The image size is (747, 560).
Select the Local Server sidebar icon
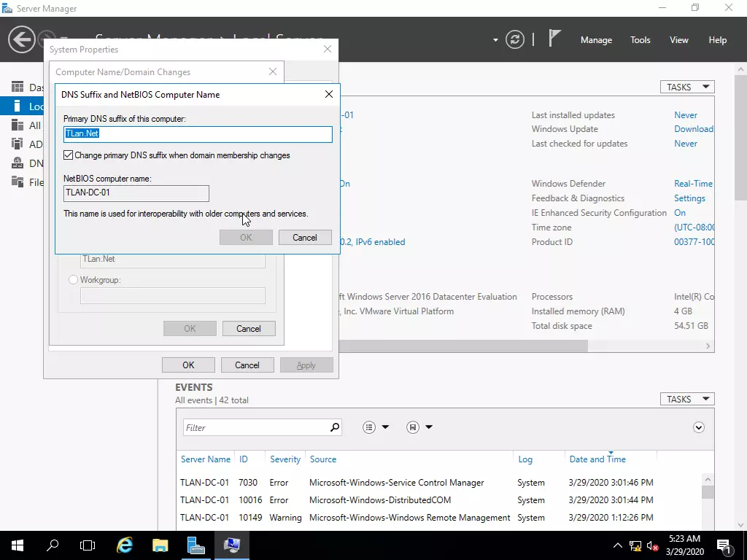(18, 106)
